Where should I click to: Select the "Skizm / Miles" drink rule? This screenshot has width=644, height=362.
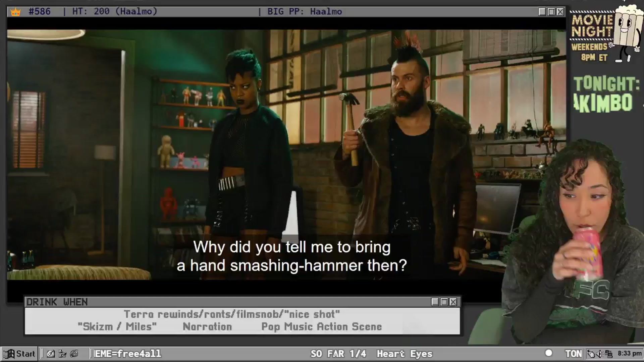pos(117,326)
